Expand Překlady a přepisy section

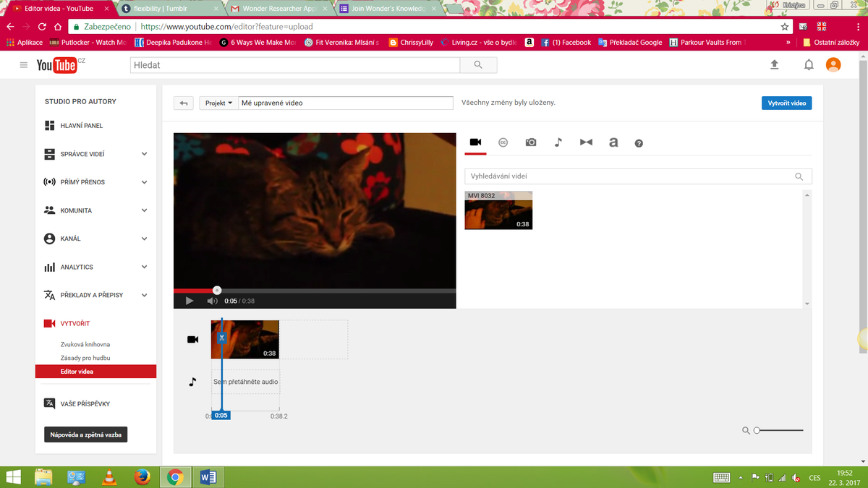[144, 295]
